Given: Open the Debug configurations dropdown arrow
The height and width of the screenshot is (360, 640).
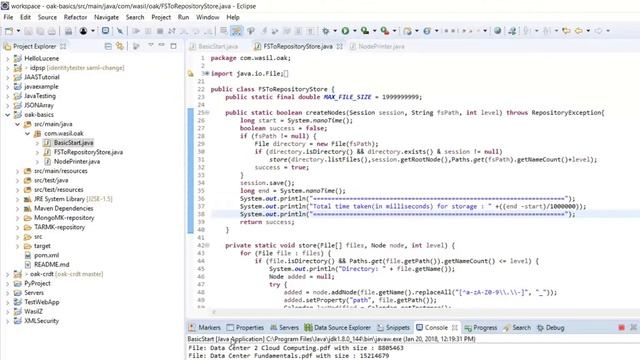Looking at the screenshot, I should (335, 31).
